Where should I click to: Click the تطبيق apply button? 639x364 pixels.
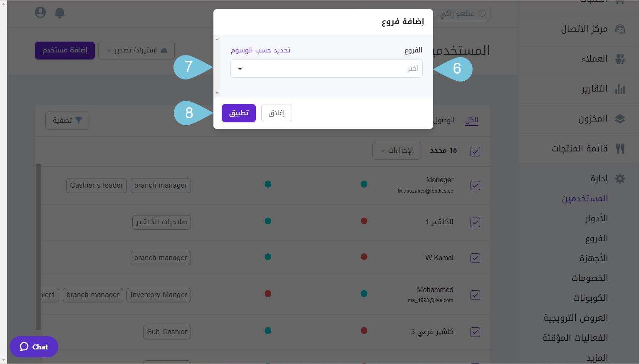click(x=238, y=113)
